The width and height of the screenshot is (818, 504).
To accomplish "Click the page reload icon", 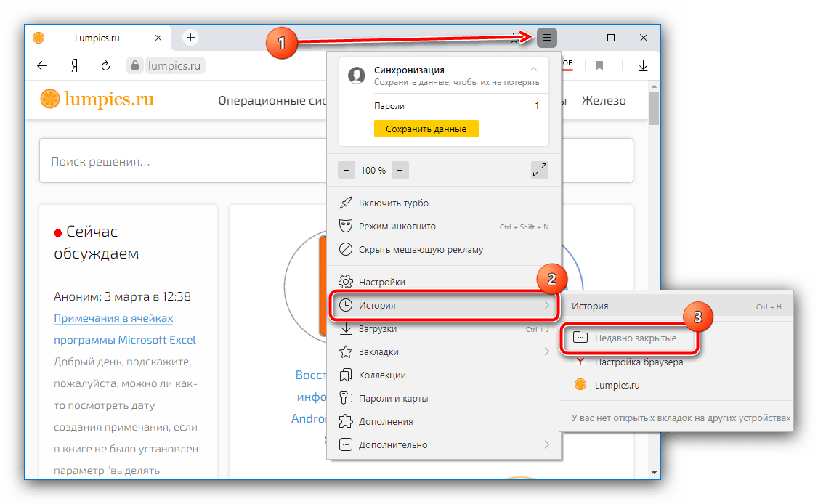I will [105, 66].
